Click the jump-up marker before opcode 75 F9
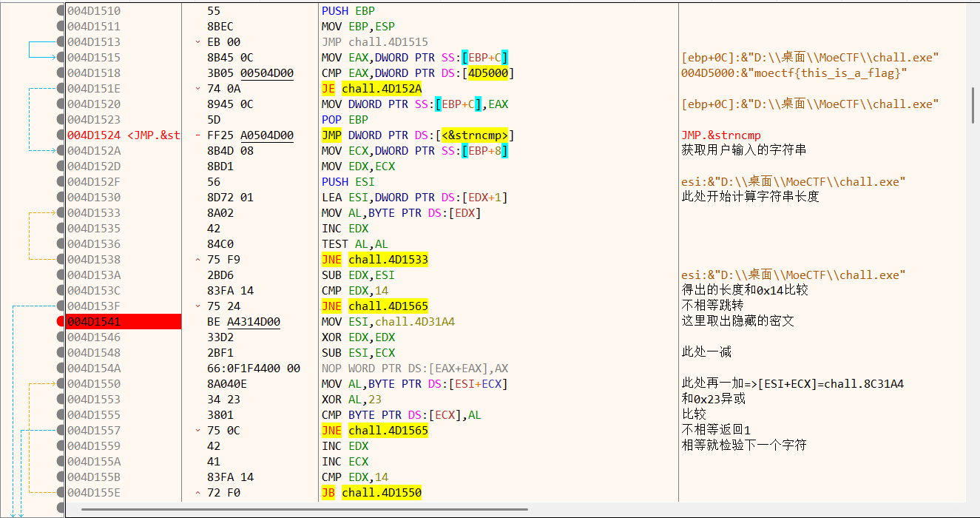Viewport: 980px width, 518px height. coord(197,260)
